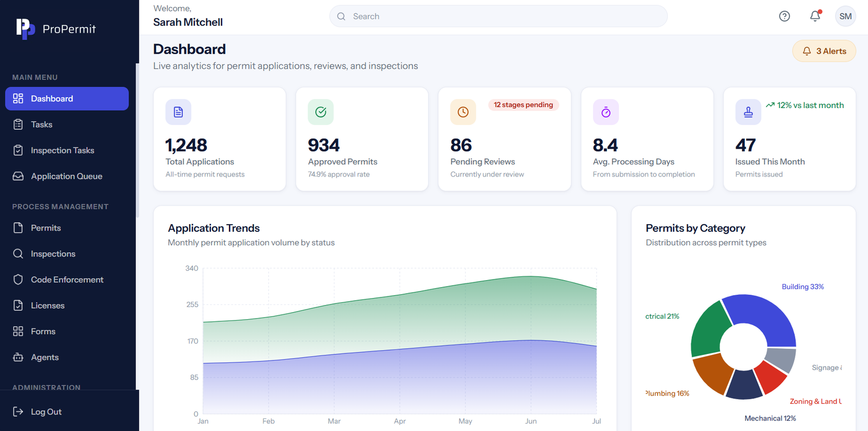This screenshot has width=868, height=431.
Task: Click the Issued This Month stamp icon
Action: 748,112
